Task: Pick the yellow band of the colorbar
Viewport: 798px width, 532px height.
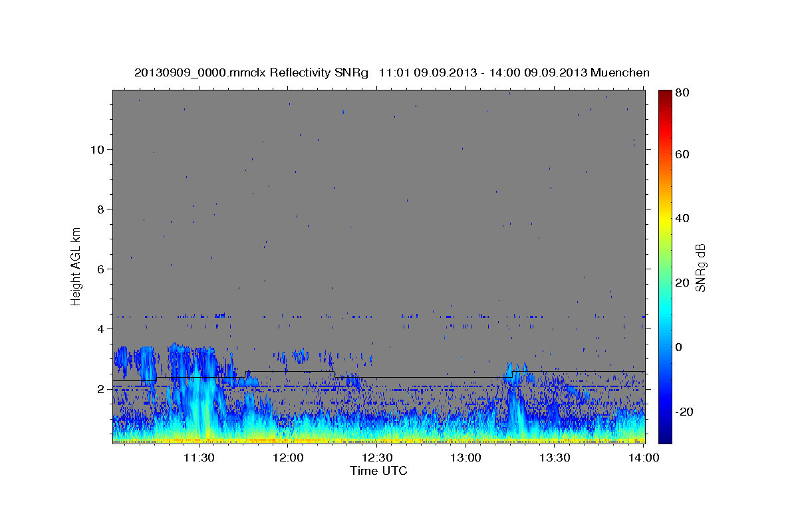Action: [x=664, y=219]
